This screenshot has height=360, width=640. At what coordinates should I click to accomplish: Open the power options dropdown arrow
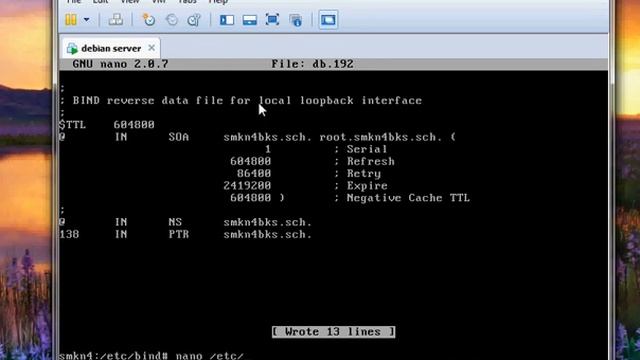tap(87, 20)
